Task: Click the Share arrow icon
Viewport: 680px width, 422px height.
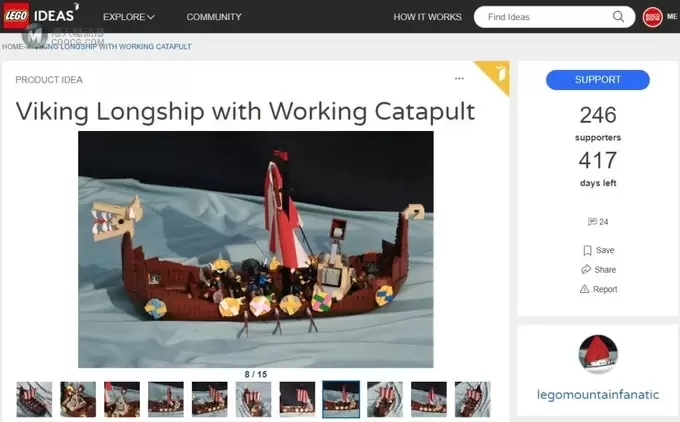Action: pos(586,270)
